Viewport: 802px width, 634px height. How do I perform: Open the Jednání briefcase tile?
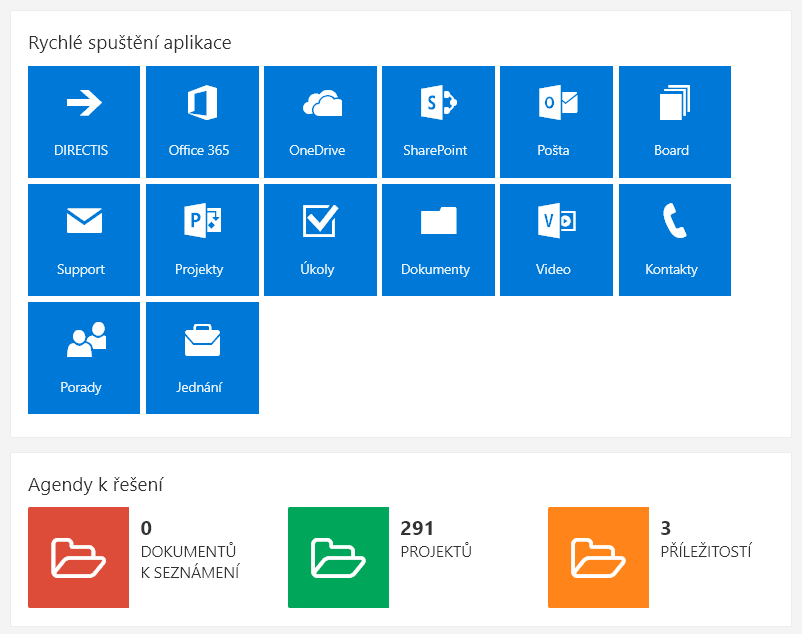pyautogui.click(x=203, y=358)
